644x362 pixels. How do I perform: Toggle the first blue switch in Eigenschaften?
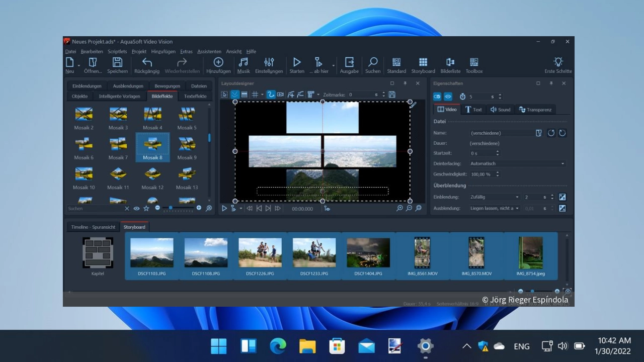pos(437,97)
